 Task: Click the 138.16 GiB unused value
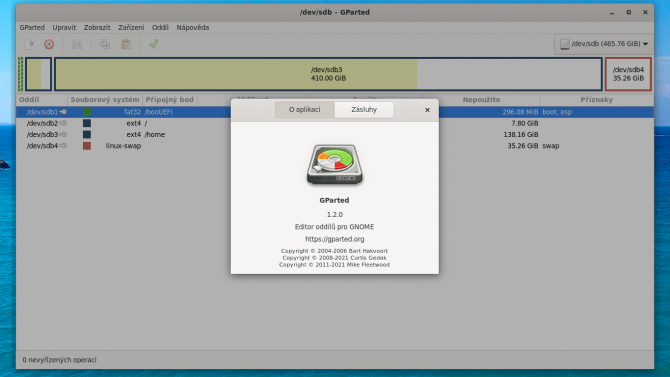[x=521, y=134]
